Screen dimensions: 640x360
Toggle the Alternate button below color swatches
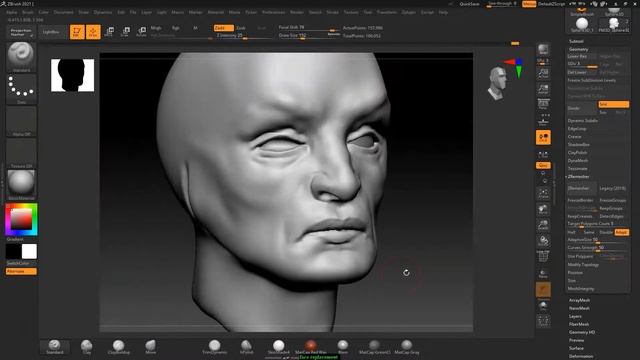[21, 271]
